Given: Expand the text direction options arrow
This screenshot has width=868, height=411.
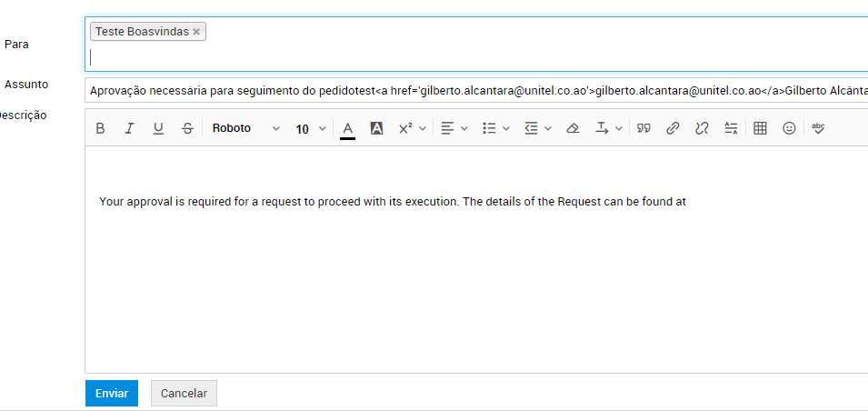Looking at the screenshot, I should [619, 128].
